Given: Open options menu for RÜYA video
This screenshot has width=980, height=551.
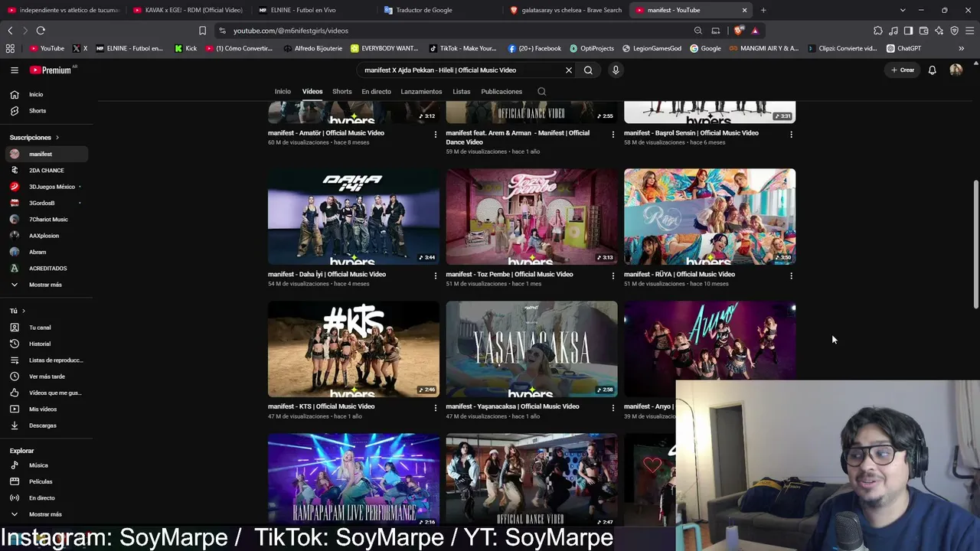Looking at the screenshot, I should point(791,275).
